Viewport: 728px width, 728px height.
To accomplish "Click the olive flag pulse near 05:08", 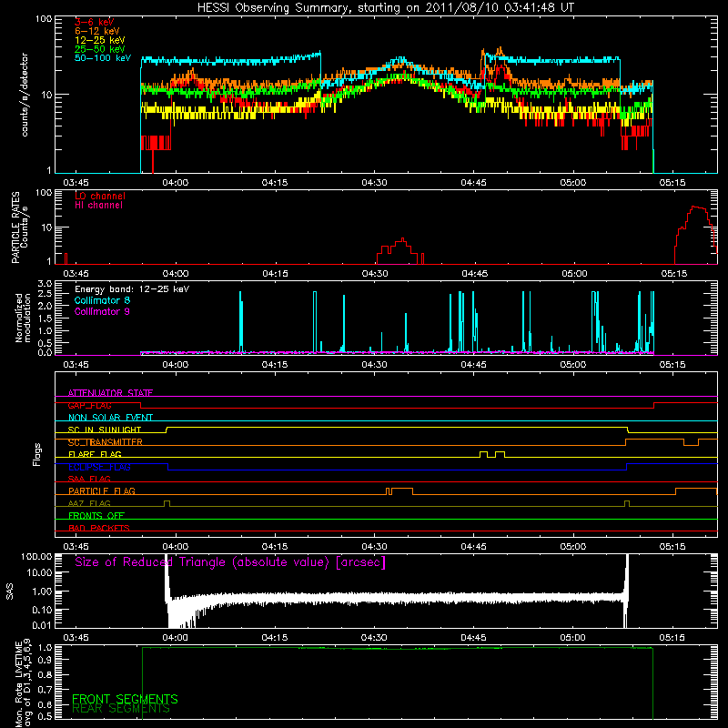I will point(627,503).
